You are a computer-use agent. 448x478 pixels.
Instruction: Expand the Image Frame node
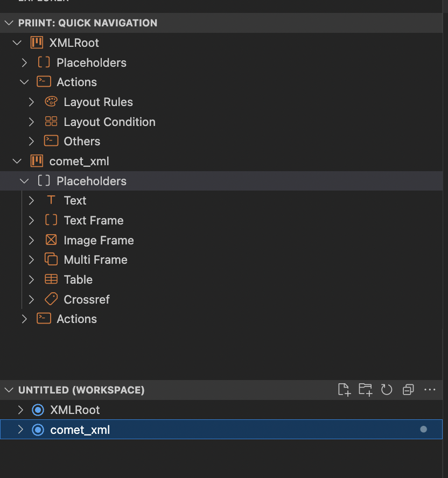[31, 240]
